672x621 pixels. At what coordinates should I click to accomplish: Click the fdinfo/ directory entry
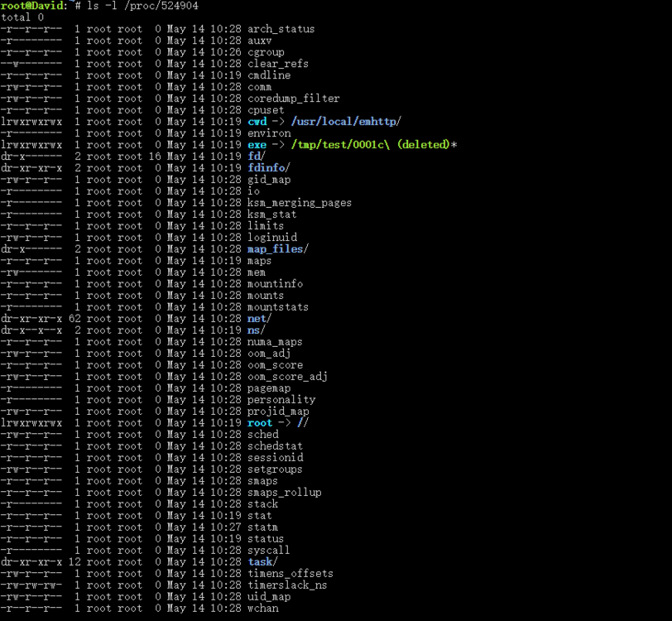click(269, 168)
